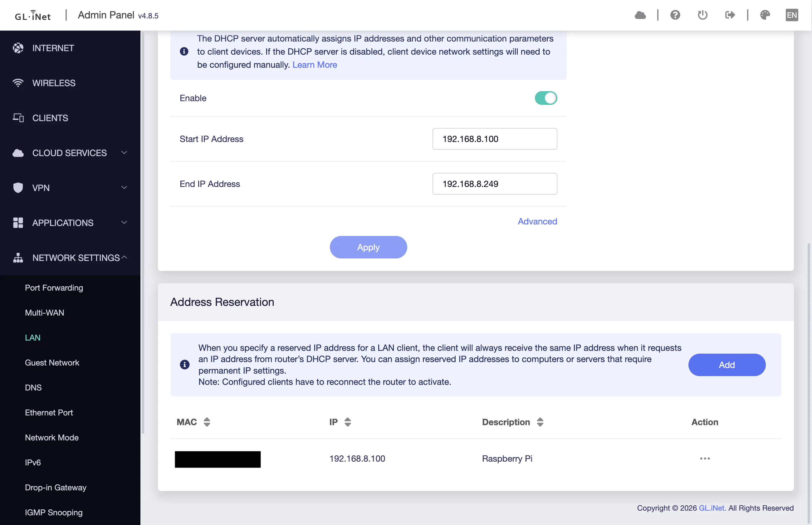Go to the Guest Network page

click(x=52, y=362)
